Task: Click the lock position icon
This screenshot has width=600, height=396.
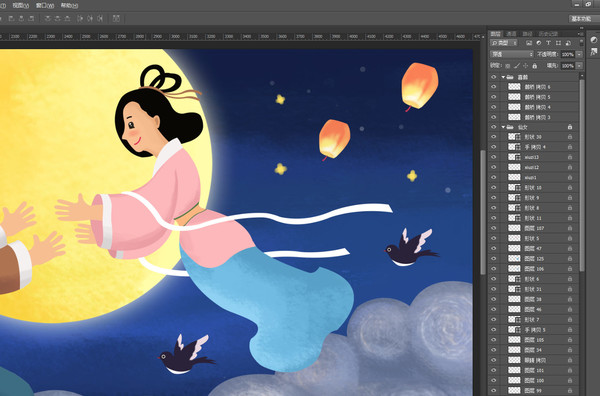Action: click(525, 66)
